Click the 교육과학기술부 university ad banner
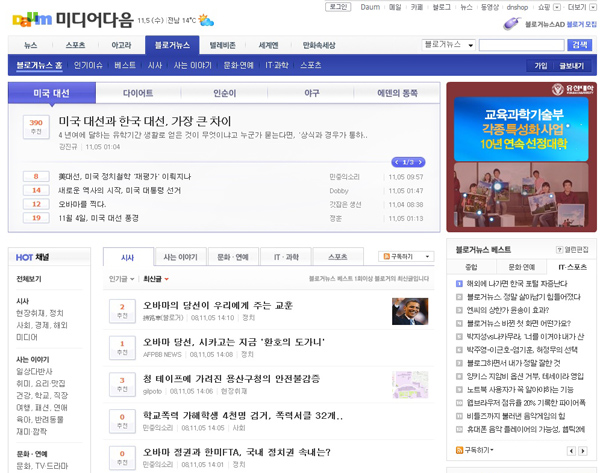Viewport: 600px width, 473px height. coord(521,157)
